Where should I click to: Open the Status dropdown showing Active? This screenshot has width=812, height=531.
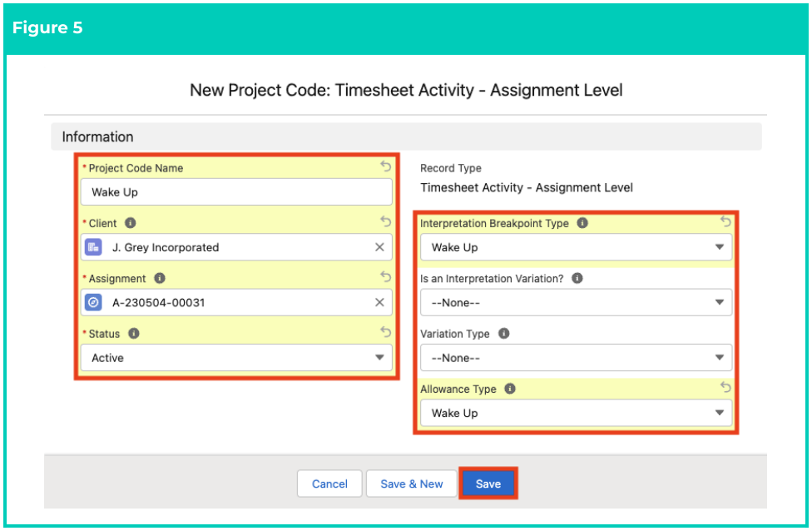tap(236, 357)
